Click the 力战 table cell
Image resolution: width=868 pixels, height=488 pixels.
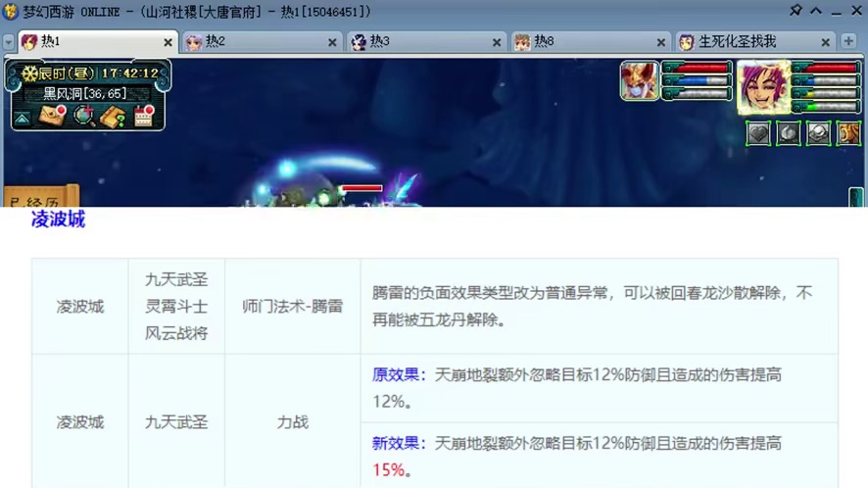tap(292, 422)
